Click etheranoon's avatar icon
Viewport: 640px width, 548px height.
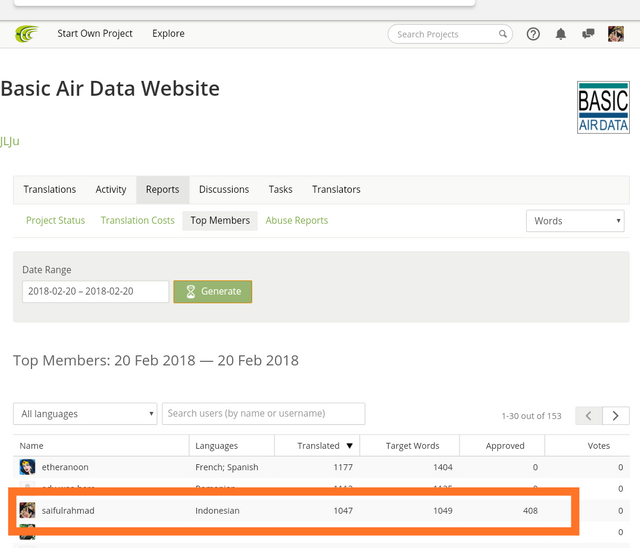[x=27, y=467]
